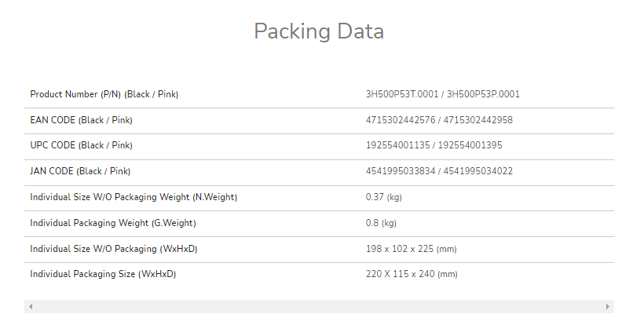Image resolution: width=644 pixels, height=325 pixels.
Task: Click the horizontal scrollbar track
Action: click(319, 306)
